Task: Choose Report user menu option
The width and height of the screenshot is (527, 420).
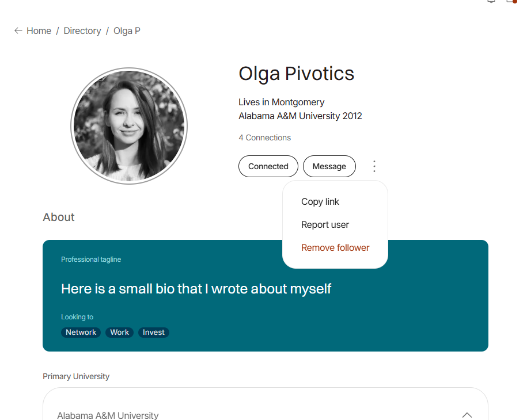Action: click(325, 224)
